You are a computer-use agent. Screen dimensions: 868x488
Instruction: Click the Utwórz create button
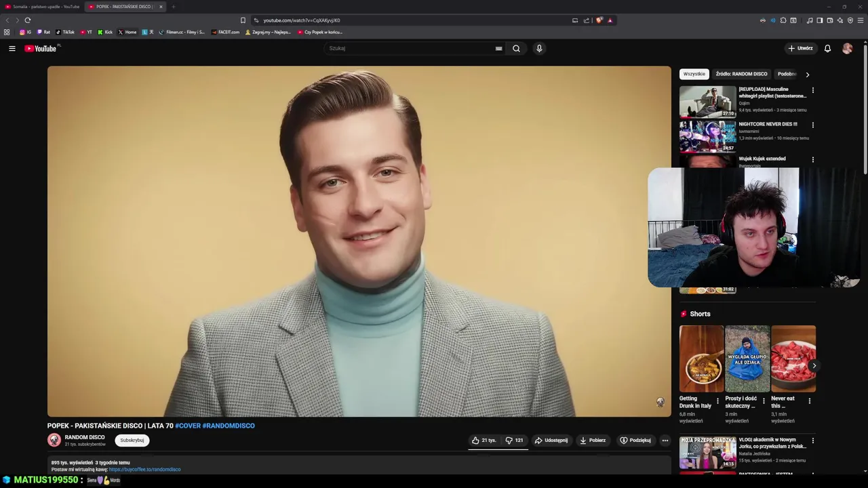pos(800,48)
